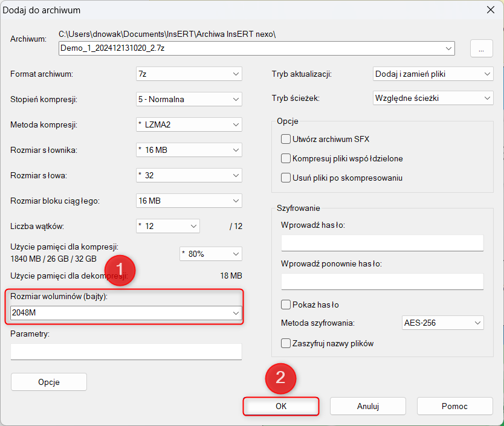Click the Anuluj button
Screen dimensions: 504x426
(x=367, y=407)
